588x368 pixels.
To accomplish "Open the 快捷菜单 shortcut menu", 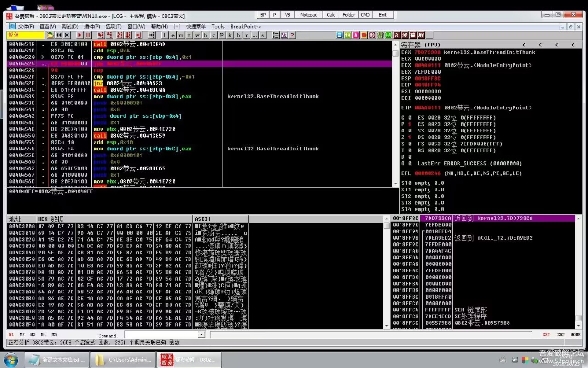I will [196, 26].
